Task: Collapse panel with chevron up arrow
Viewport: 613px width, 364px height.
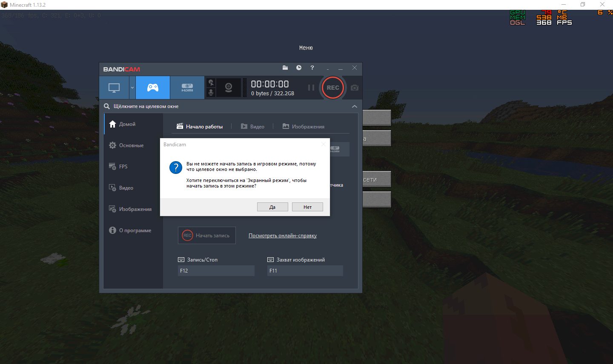Action: [355, 106]
